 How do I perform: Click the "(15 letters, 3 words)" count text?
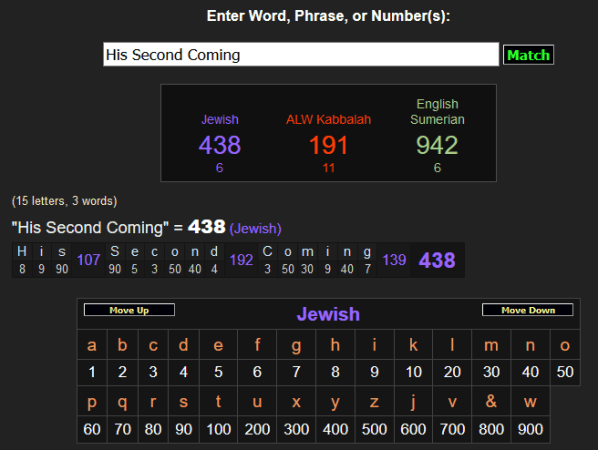(x=64, y=201)
